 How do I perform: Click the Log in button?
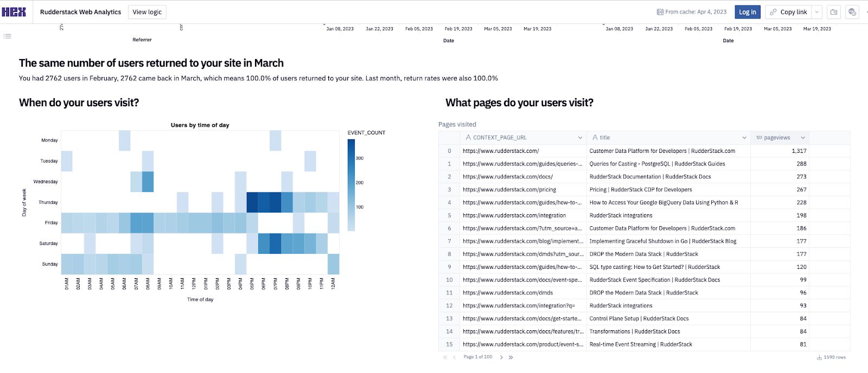pos(748,12)
